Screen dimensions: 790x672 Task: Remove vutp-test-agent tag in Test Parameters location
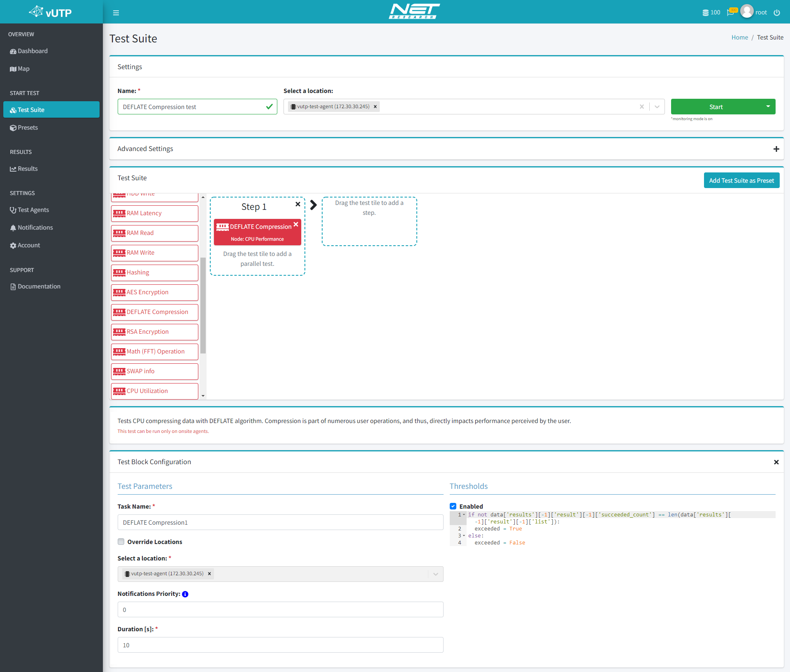(x=209, y=574)
